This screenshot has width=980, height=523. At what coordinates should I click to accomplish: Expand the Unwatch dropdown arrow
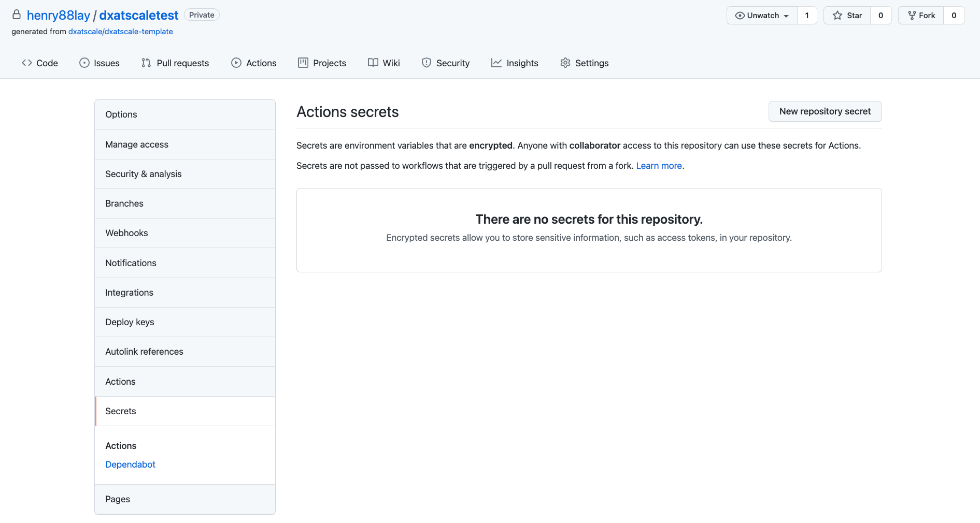[786, 16]
